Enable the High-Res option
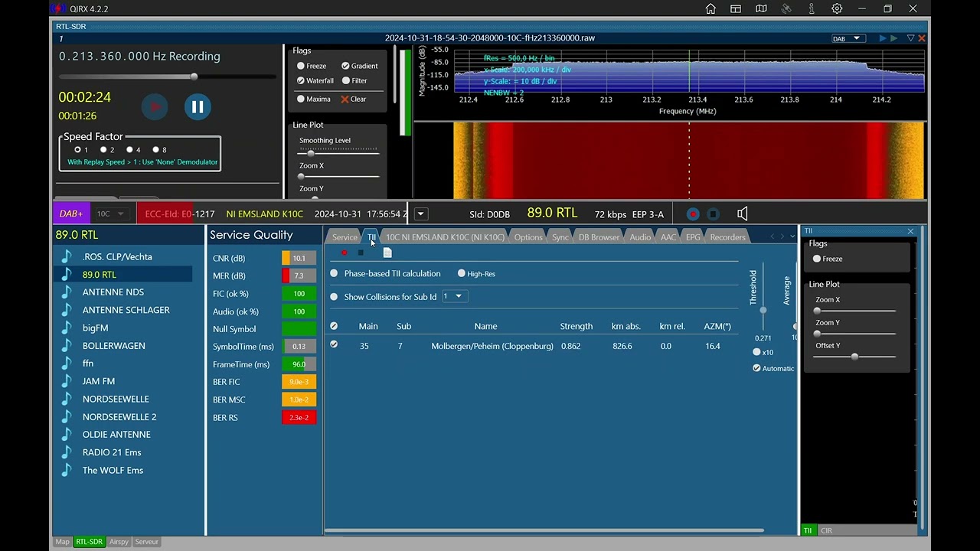Screen dimensions: 980x551 (461, 273)
